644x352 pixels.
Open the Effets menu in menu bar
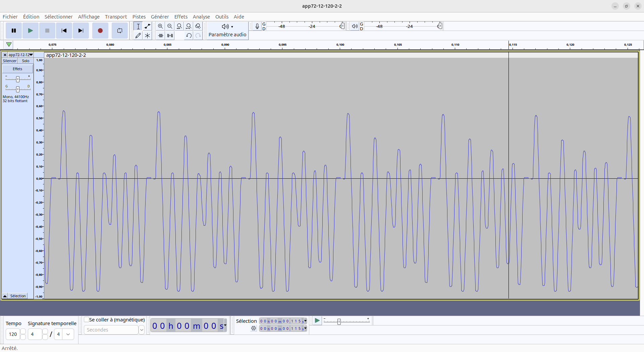pyautogui.click(x=181, y=17)
